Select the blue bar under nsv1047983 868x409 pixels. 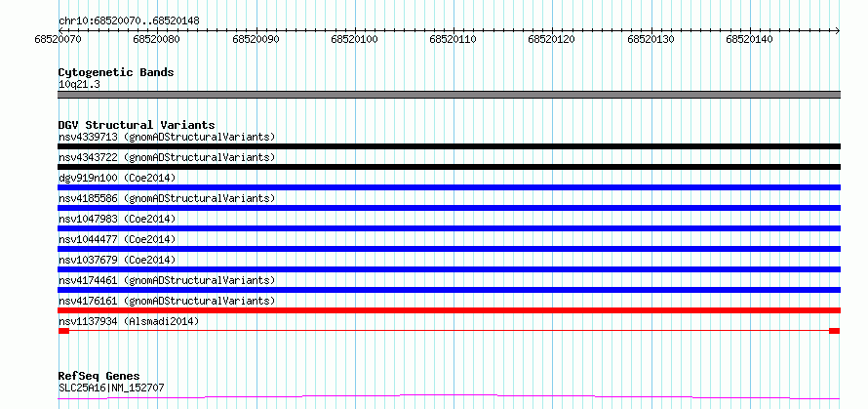pos(449,228)
